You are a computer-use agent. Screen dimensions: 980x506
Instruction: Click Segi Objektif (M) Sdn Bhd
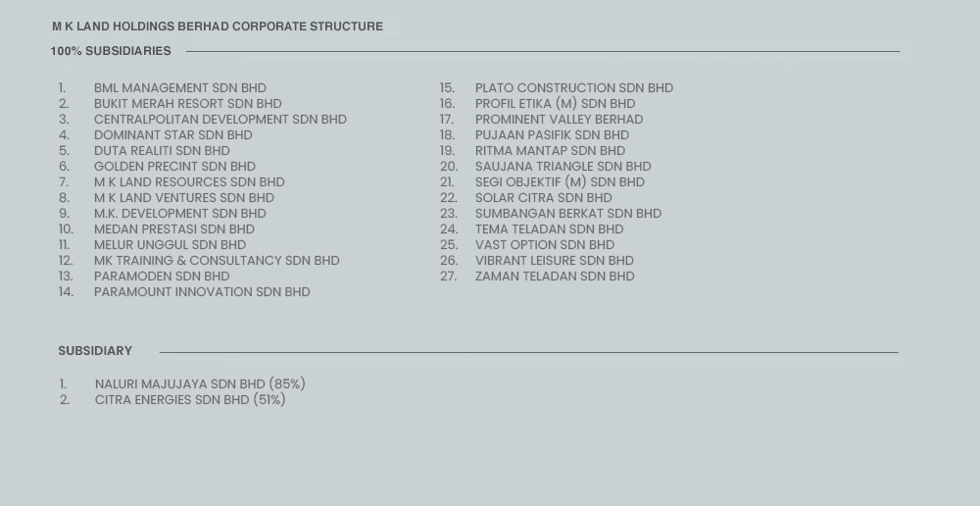[x=560, y=182]
